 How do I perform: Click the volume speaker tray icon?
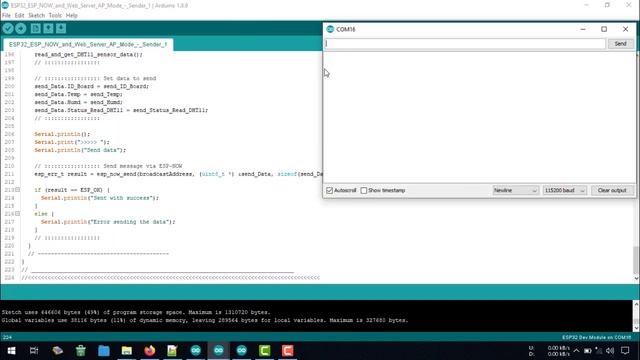click(610, 351)
